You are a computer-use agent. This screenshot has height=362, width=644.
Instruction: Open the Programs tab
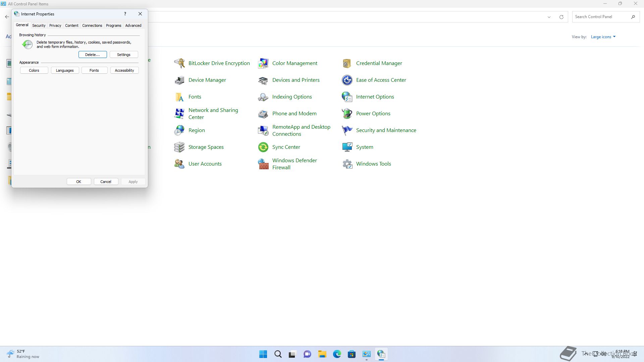[113, 25]
